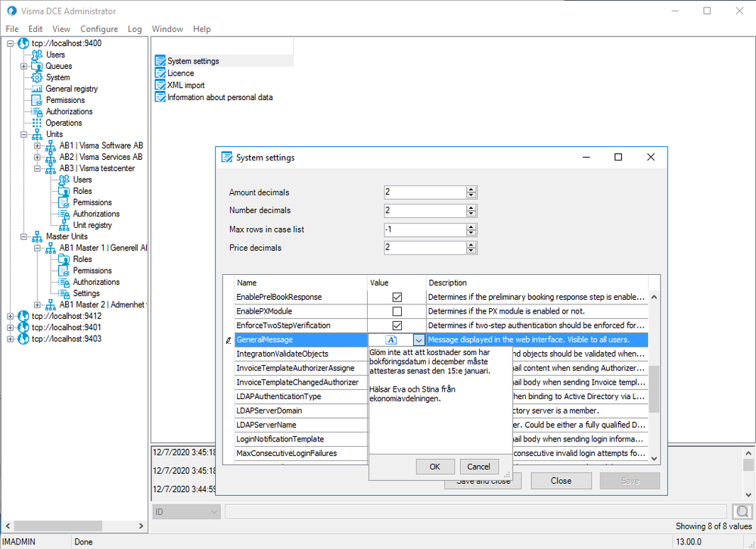
Task: Click the Users icon under localhost:9400
Action: (x=37, y=55)
